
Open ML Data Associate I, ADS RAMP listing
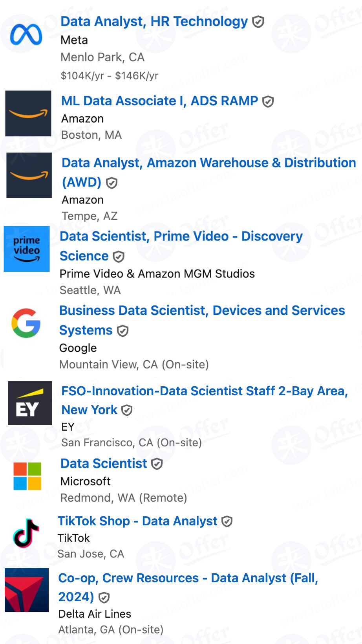[160, 101]
